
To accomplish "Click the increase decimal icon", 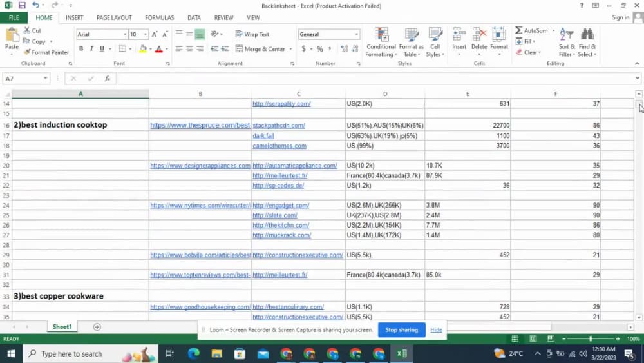I will pyautogui.click(x=344, y=49).
